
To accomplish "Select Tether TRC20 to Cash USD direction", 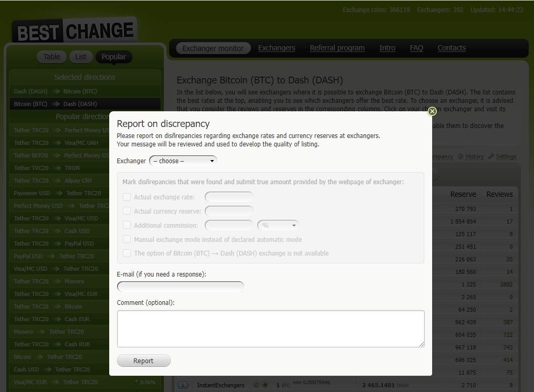I will 60,231.
